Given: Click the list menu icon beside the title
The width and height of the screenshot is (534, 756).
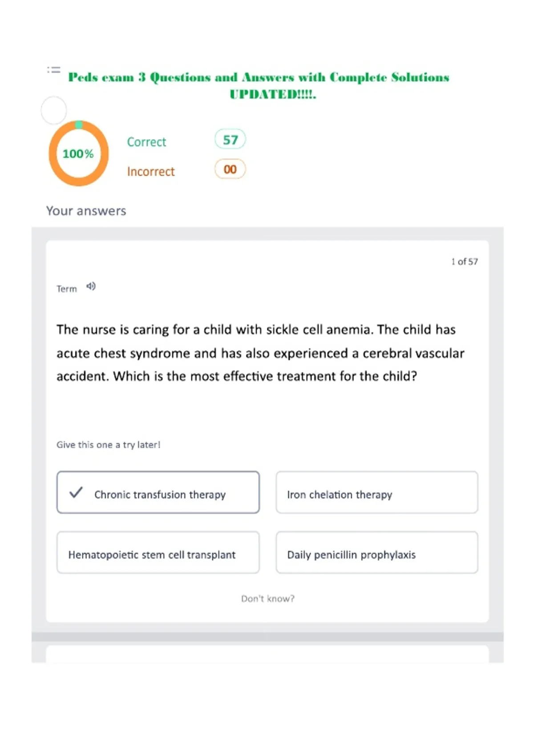Looking at the screenshot, I should click(54, 70).
